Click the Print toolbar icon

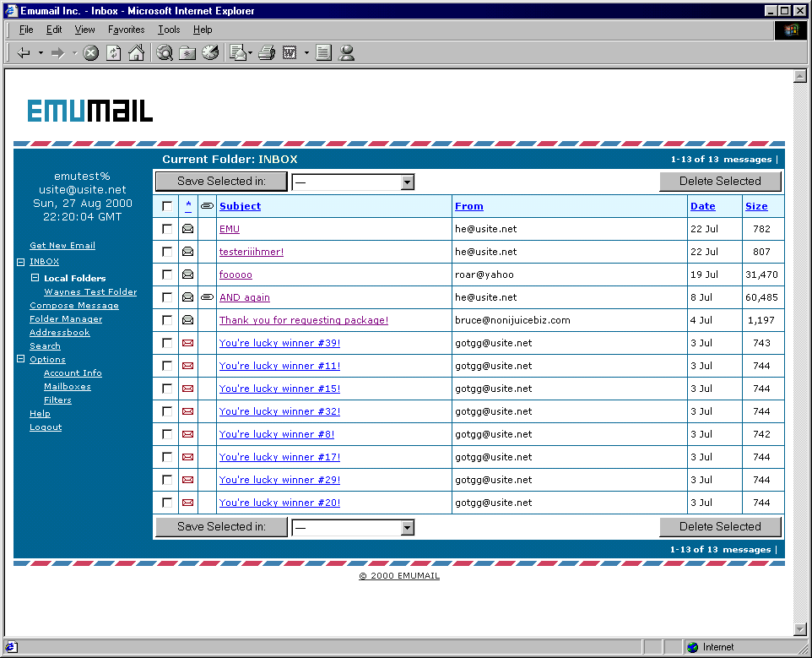[267, 53]
